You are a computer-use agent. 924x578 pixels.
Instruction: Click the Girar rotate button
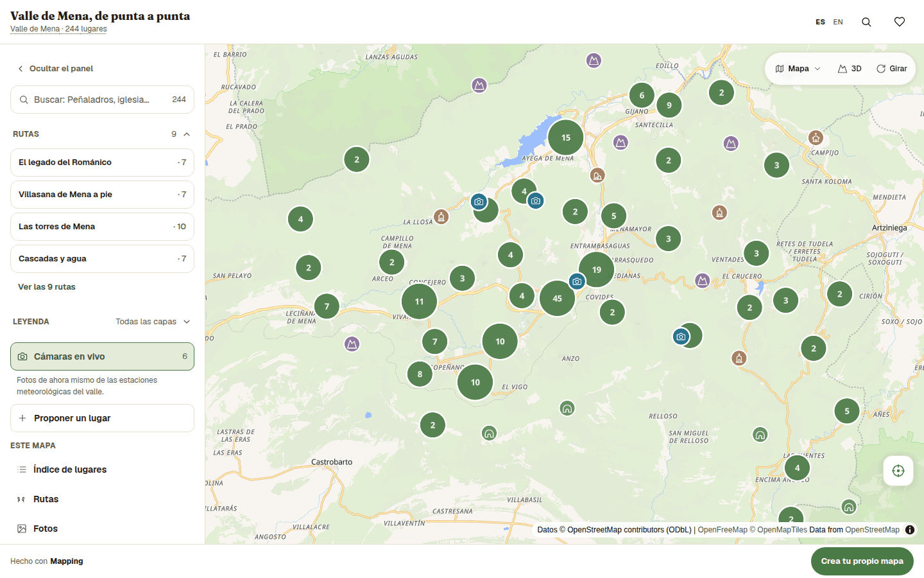coord(891,69)
